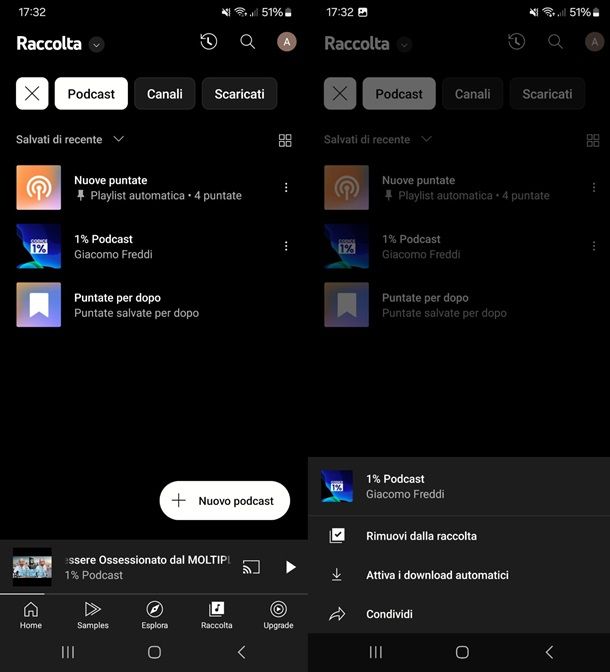Tap Android recents button in left screen

coord(68,652)
